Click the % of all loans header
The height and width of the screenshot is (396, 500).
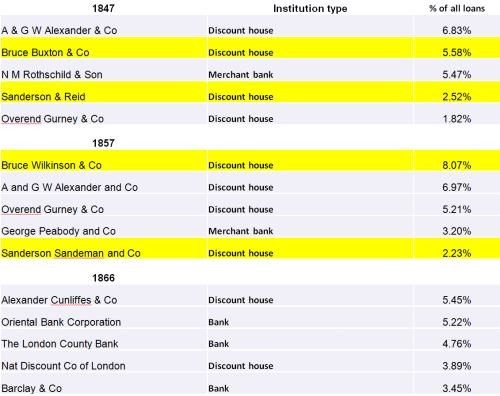(457, 8)
